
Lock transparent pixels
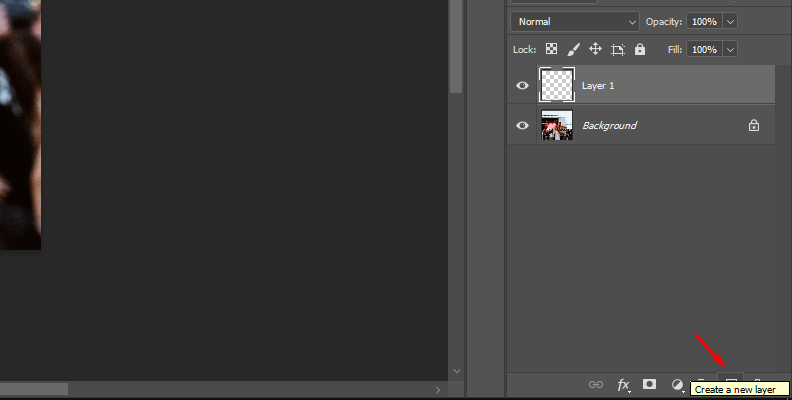[552, 49]
